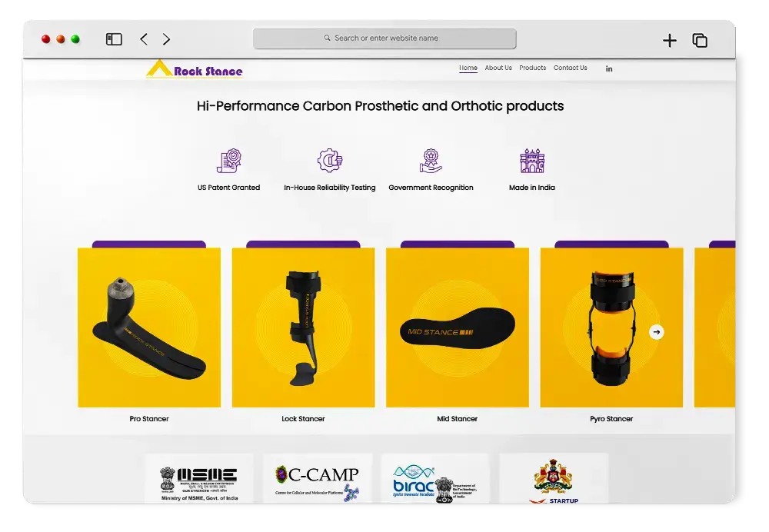Image resolution: width=769 pixels, height=532 pixels.
Task: Click the Made in India monument icon
Action: (x=532, y=161)
